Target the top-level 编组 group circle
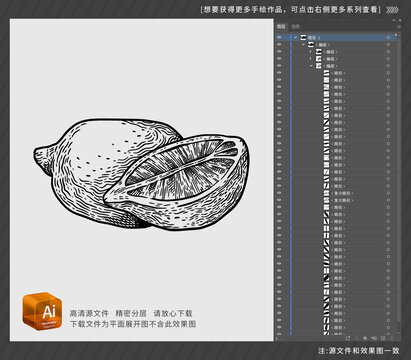Viewport: 411px width, 360px height. tap(388, 45)
